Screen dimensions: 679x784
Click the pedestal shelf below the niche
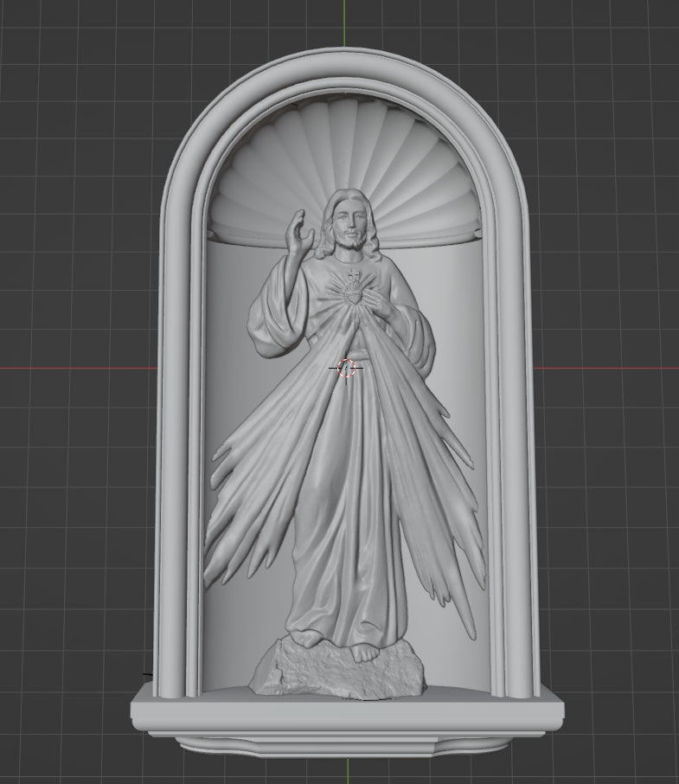346,715
